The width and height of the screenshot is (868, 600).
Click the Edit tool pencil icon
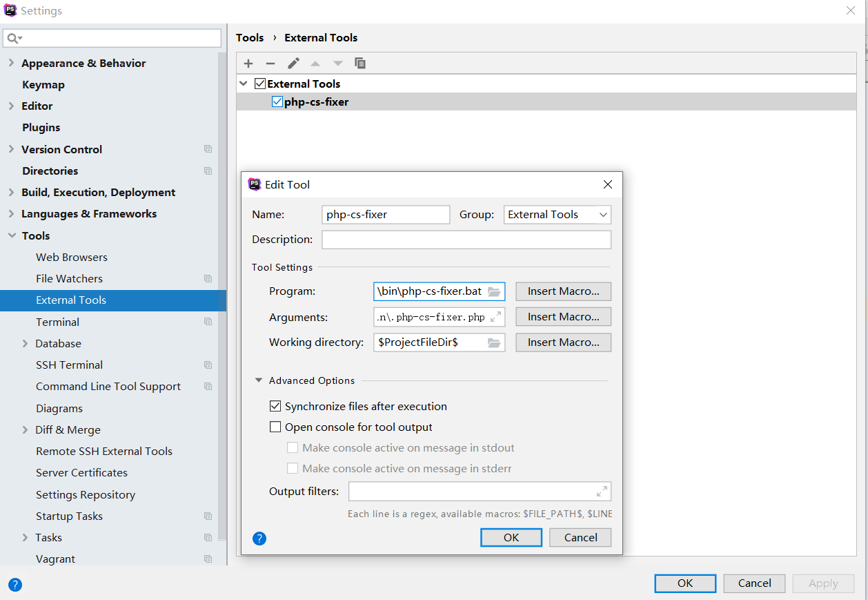(293, 64)
